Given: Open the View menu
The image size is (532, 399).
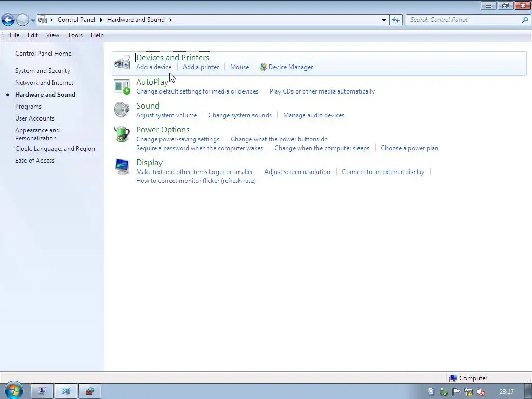Looking at the screenshot, I should point(52,35).
